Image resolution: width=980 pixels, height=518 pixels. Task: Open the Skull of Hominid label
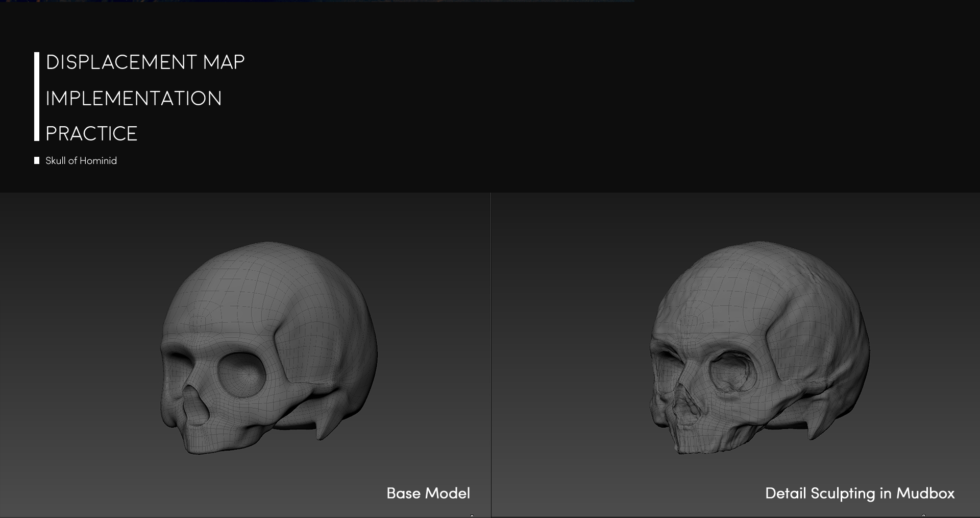click(81, 160)
